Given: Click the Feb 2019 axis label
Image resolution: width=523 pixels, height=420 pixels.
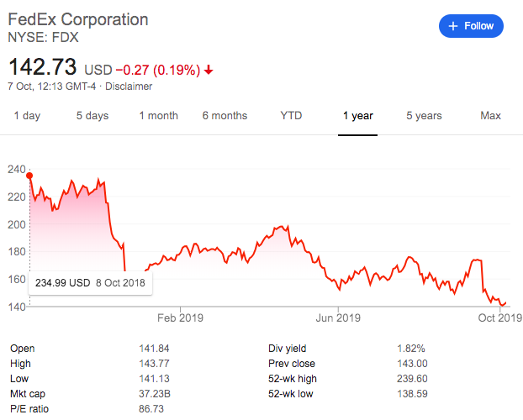Looking at the screenshot, I should point(180,318).
